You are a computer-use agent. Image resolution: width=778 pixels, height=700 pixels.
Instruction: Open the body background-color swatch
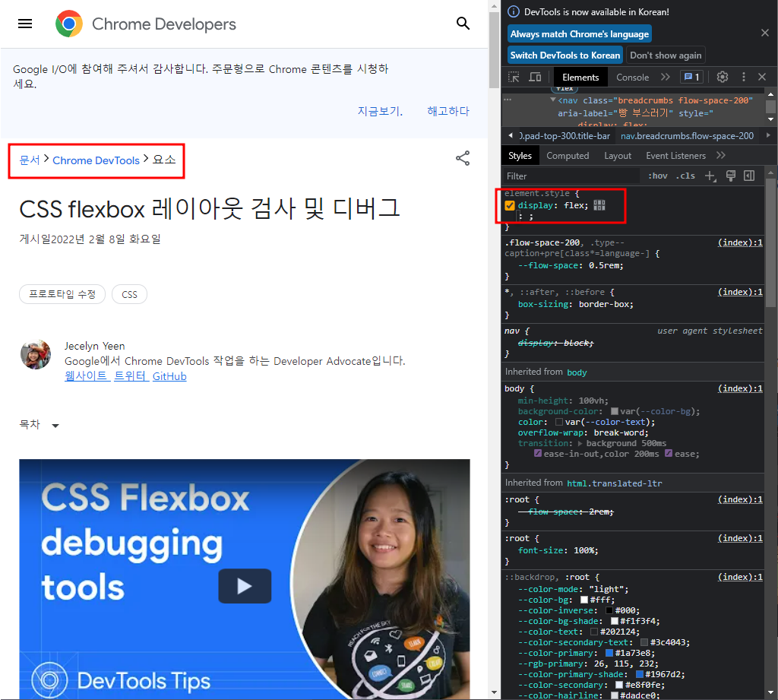pyautogui.click(x=614, y=411)
